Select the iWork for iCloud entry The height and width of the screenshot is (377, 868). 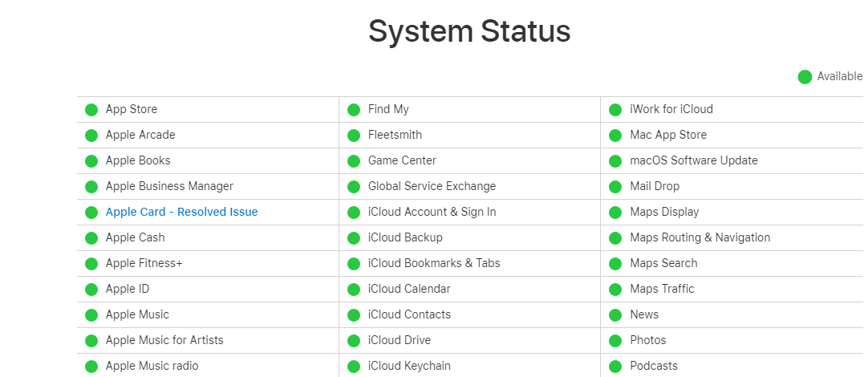[x=671, y=109]
